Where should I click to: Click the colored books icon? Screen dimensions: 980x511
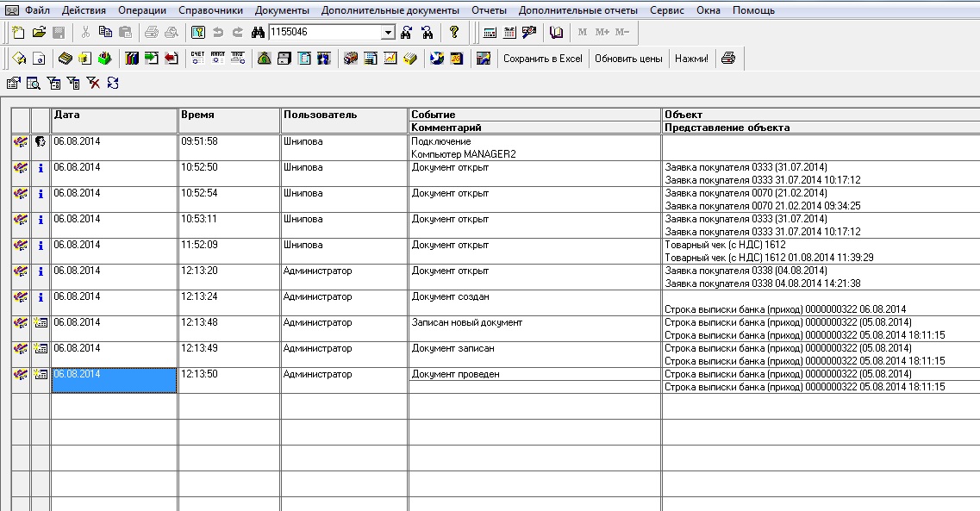point(131,58)
